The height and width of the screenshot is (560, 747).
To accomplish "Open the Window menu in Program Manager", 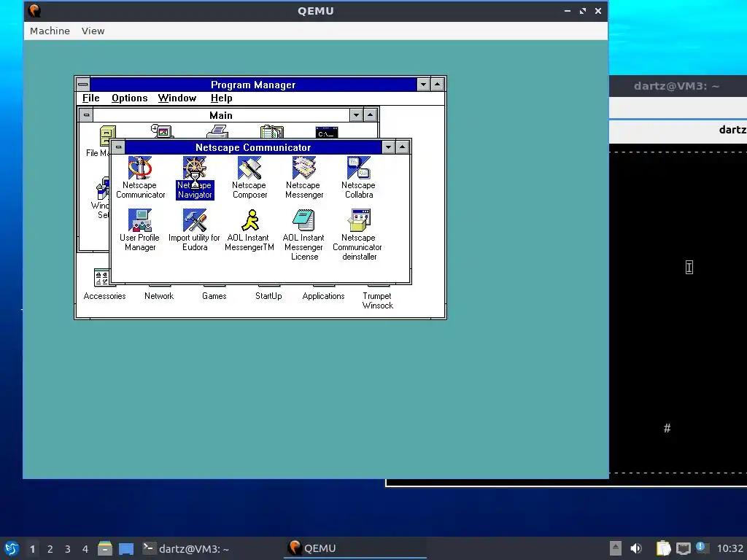I will coord(177,98).
